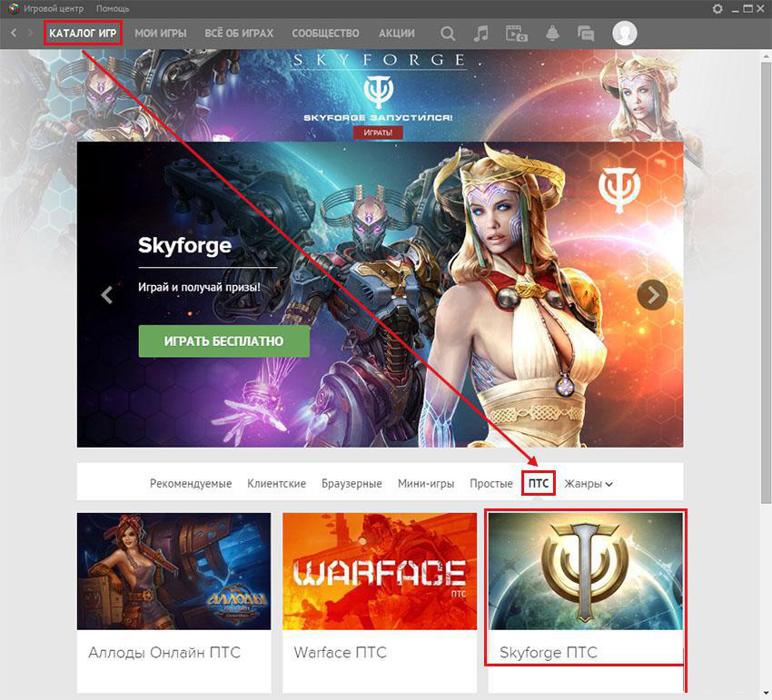Click the green Играть бесплатно button
Viewport: 772px width, 700px height.
[224, 341]
